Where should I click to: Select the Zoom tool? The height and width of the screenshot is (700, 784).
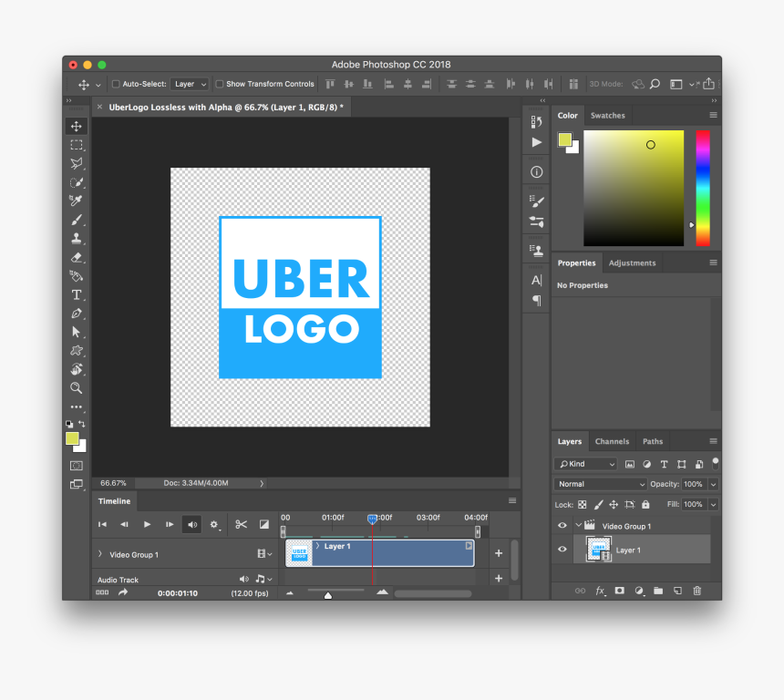pos(77,388)
